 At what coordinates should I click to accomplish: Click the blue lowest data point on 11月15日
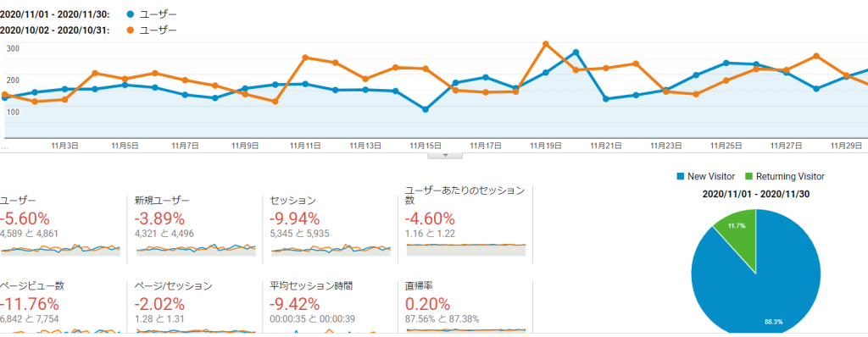tap(426, 109)
